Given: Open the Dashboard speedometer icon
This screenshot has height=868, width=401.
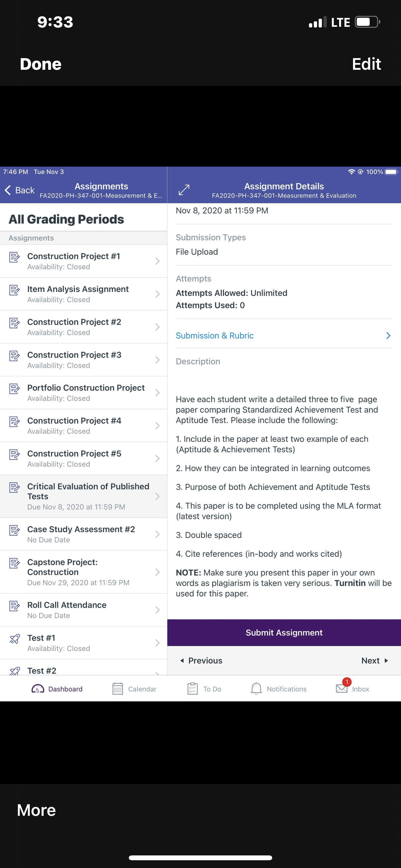Looking at the screenshot, I should tap(38, 689).
